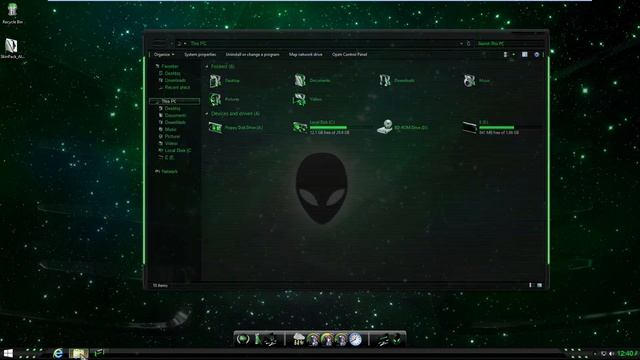Switch to details view in status bar

coord(531,285)
